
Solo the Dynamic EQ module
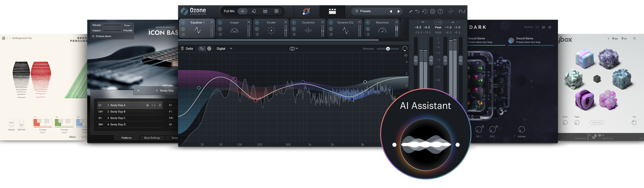pyautogui.click(x=331, y=29)
